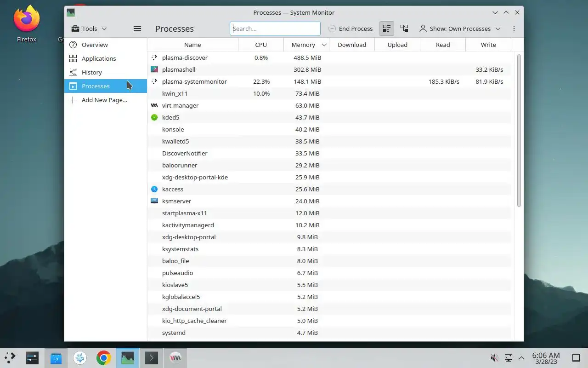Click the kaccess accessibility icon

pyautogui.click(x=154, y=189)
